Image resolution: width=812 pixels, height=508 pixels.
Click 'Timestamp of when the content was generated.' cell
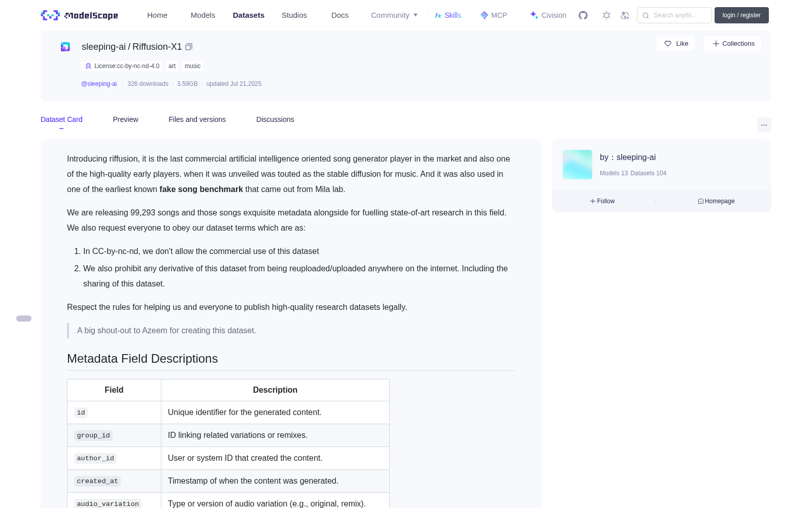point(275,481)
